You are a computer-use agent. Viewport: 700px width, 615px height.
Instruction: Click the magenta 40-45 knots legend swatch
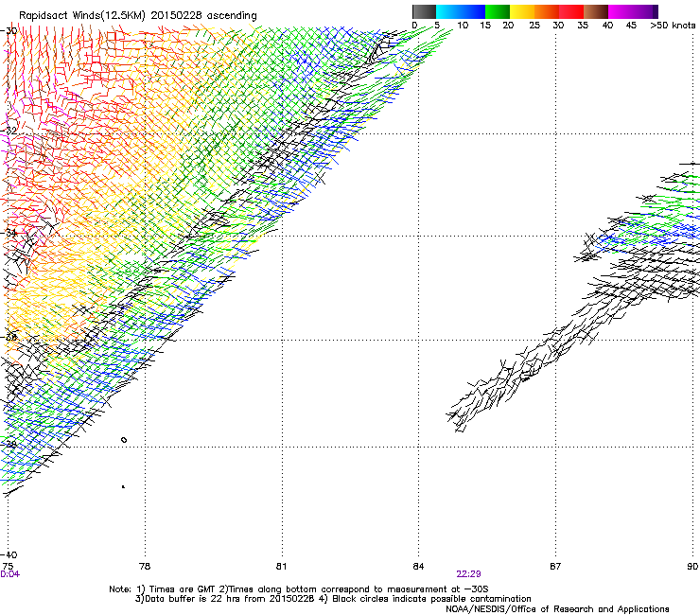(621, 11)
